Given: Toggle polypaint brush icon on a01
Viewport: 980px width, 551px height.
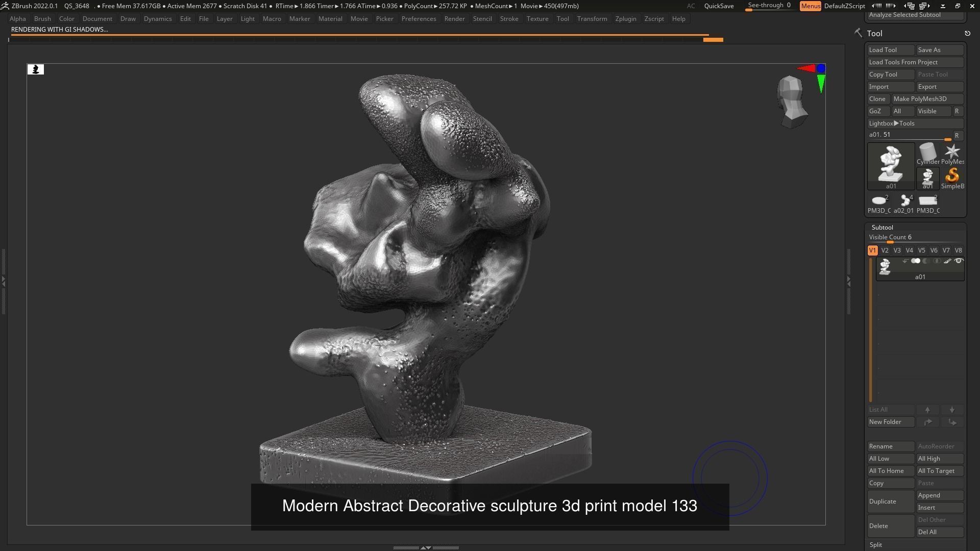Looking at the screenshot, I should [x=947, y=261].
